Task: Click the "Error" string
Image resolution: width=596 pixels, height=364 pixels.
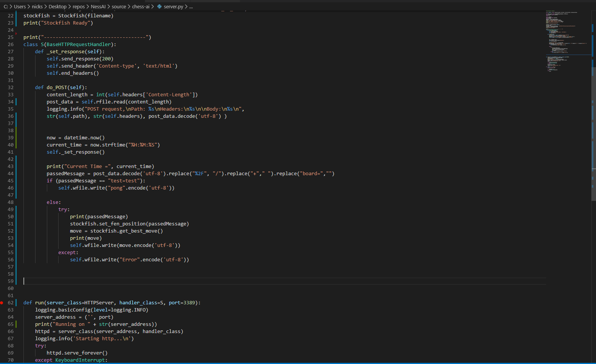Action: coord(130,260)
